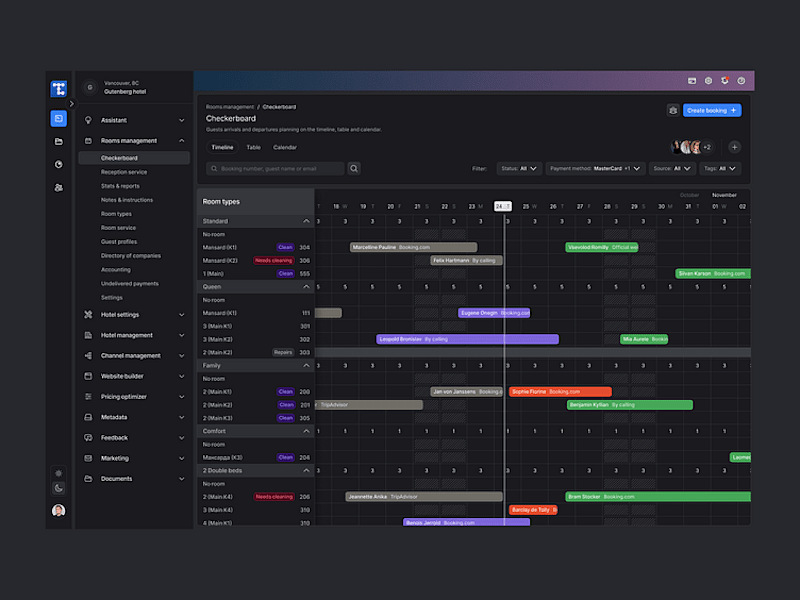The height and width of the screenshot is (600, 800).
Task: Collapse the Standard room type group
Action: click(x=306, y=221)
